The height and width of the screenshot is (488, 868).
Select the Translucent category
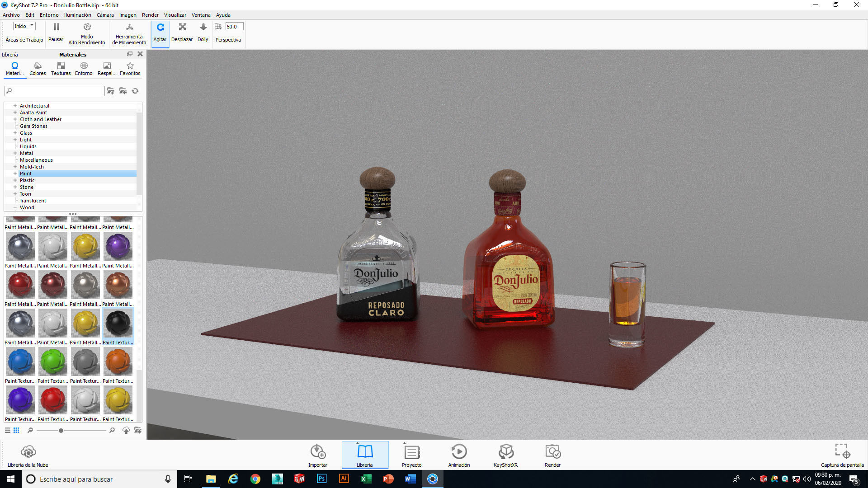pos(33,201)
